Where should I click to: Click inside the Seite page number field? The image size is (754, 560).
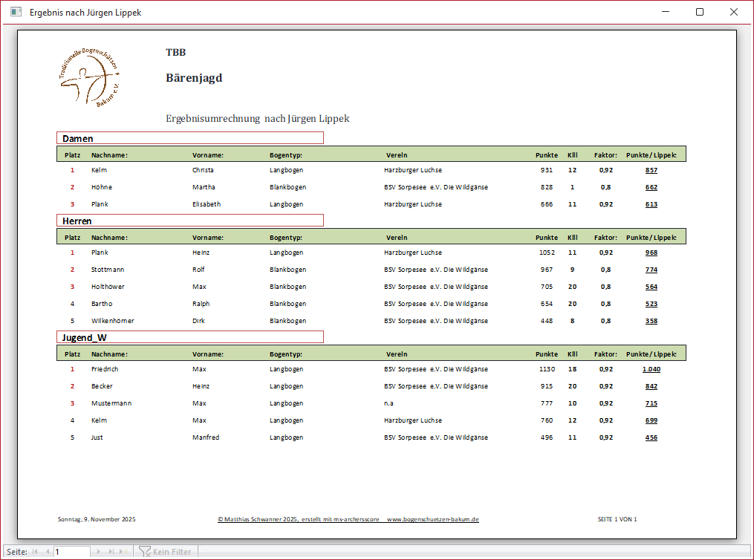click(x=72, y=552)
